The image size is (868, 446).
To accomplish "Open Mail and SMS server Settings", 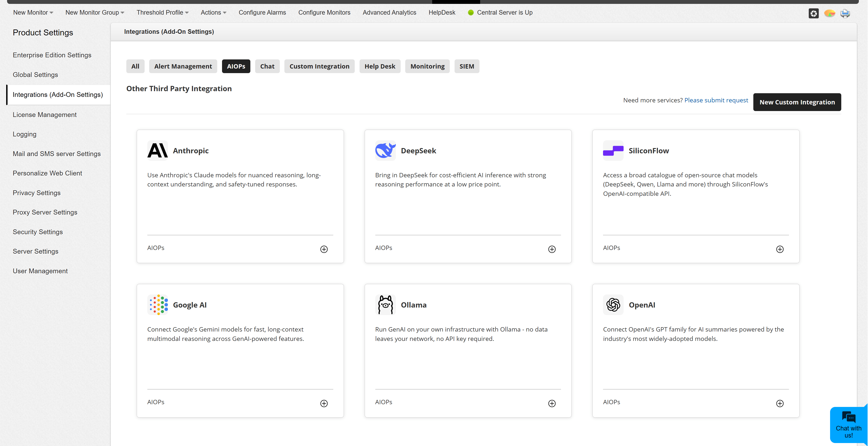I will 57,154.
